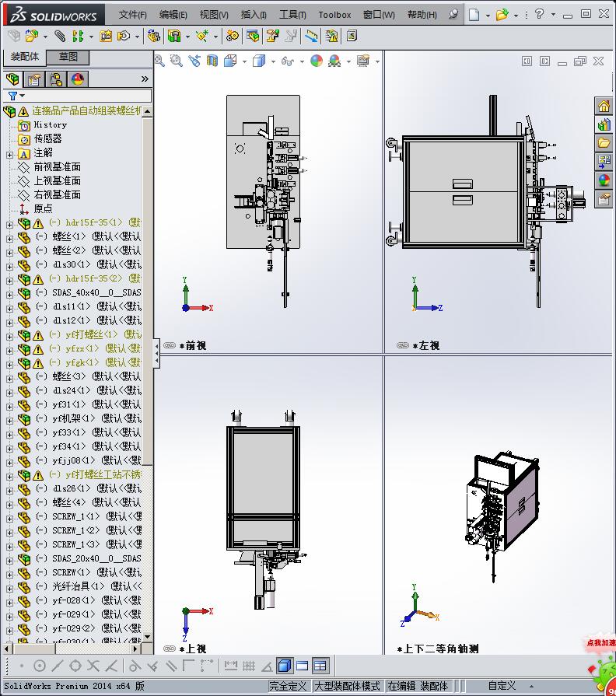Toggle the shaded 3D view button in bottom toolbar
Image resolution: width=616 pixels, height=696 pixels.
click(285, 666)
